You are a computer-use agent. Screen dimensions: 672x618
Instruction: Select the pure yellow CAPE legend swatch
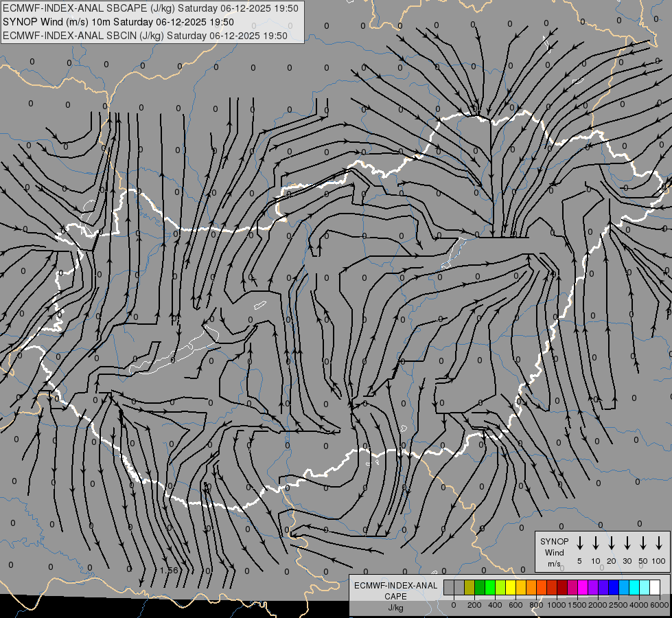[511, 587]
